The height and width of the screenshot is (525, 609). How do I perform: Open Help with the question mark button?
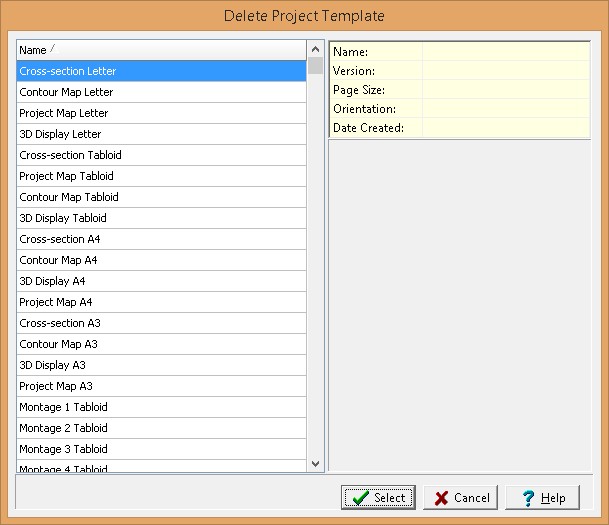(x=542, y=497)
